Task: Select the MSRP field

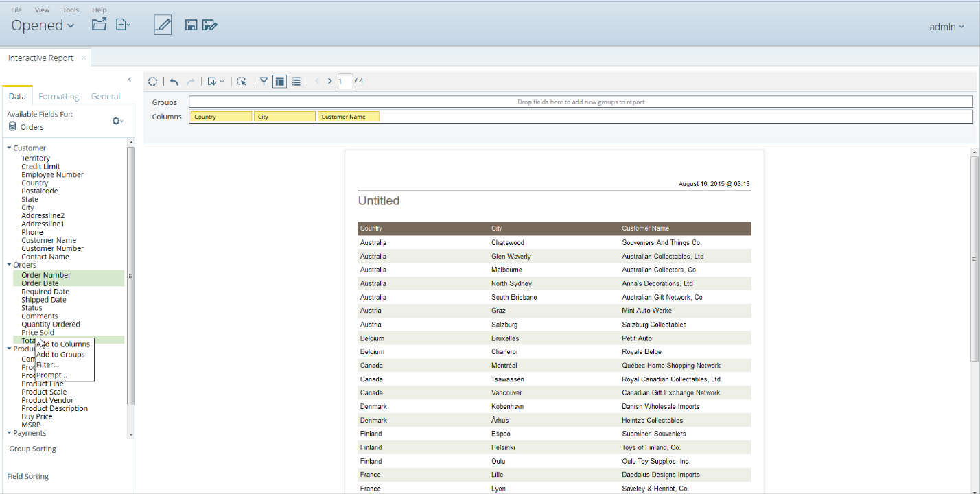Action: (x=31, y=425)
